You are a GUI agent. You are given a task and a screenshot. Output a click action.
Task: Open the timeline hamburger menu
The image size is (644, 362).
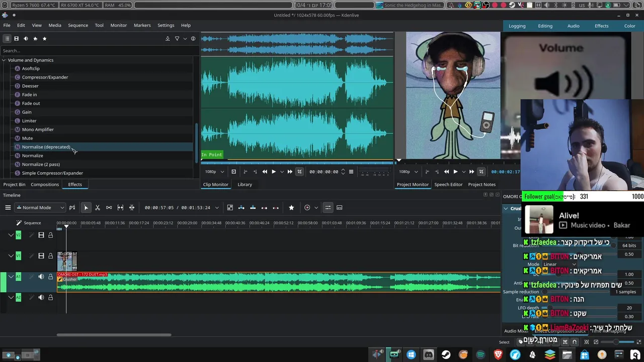coord(8,208)
